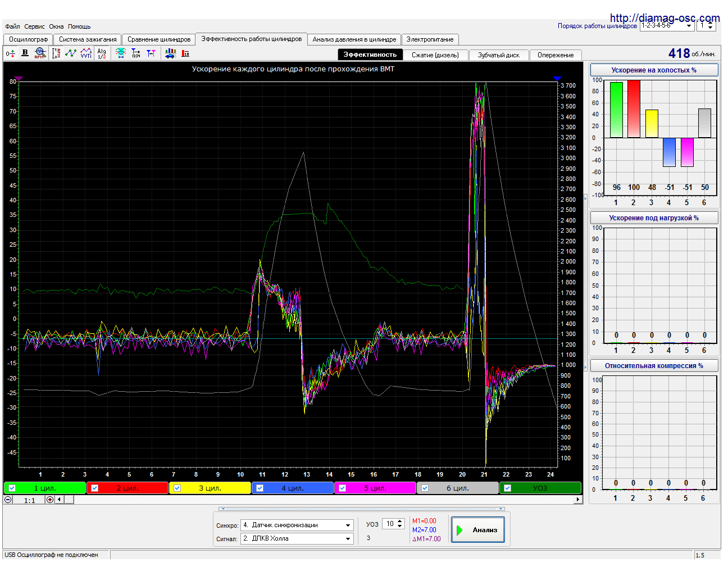Click the horizontal scrollbar track
This screenshot has width=728, height=562.
[x=318, y=500]
